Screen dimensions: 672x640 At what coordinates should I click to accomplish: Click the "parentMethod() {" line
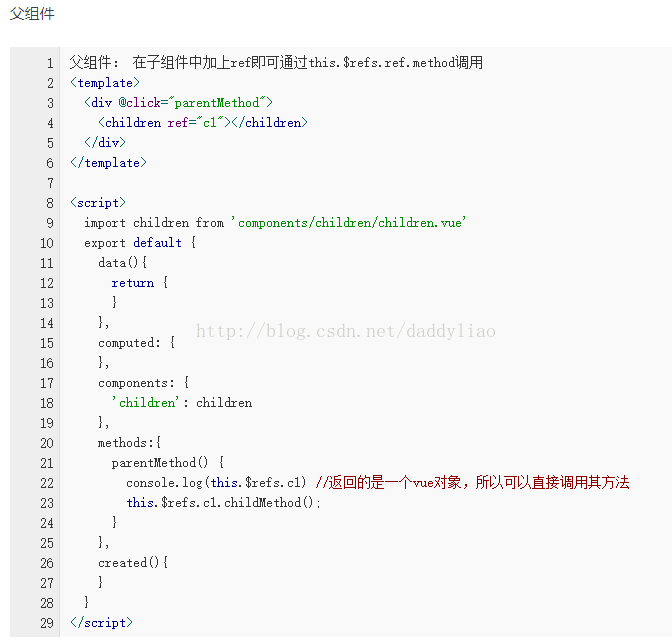click(168, 463)
